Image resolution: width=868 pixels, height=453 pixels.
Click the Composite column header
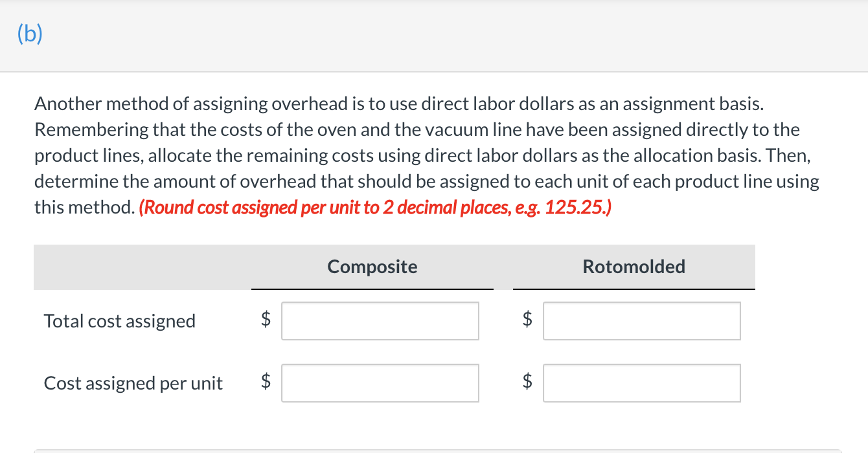(372, 266)
